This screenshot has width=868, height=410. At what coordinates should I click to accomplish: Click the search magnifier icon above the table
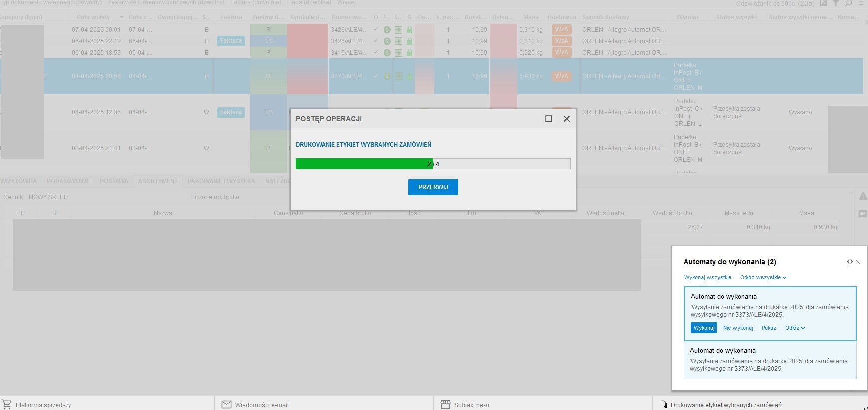pos(848,3)
